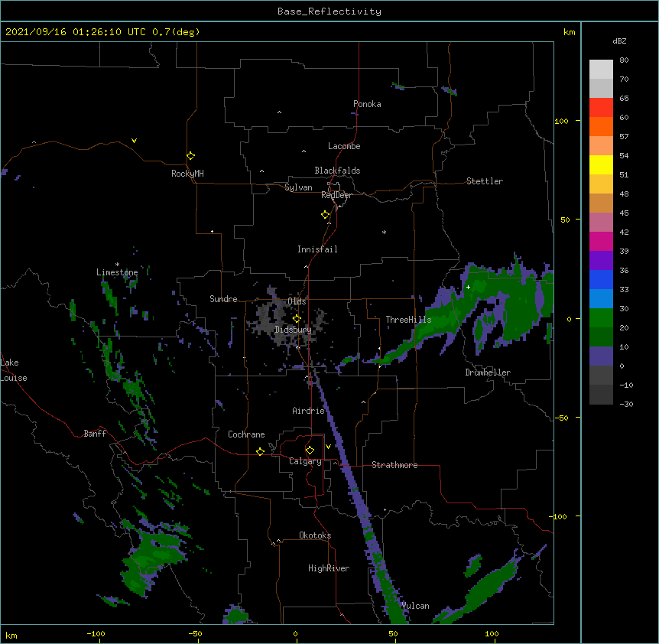Click the yellow diamond marker south of RedDeer
Viewport: 659px width, 644px height.
click(x=325, y=215)
